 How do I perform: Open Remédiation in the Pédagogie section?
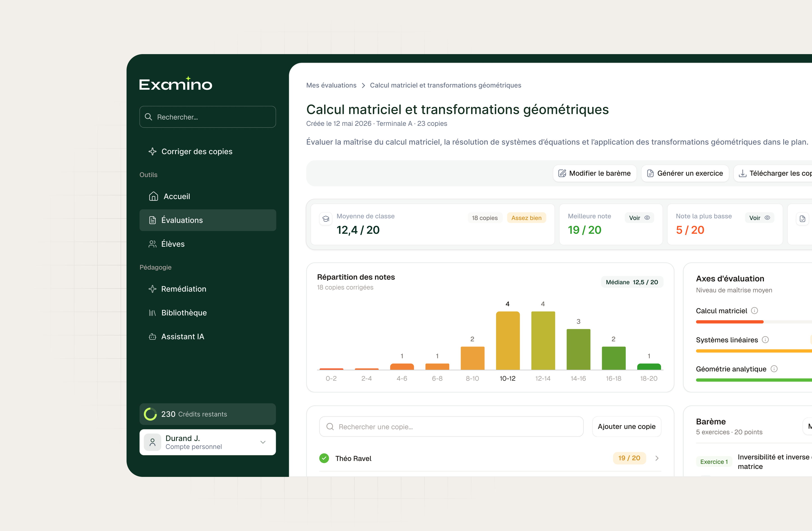208,289
